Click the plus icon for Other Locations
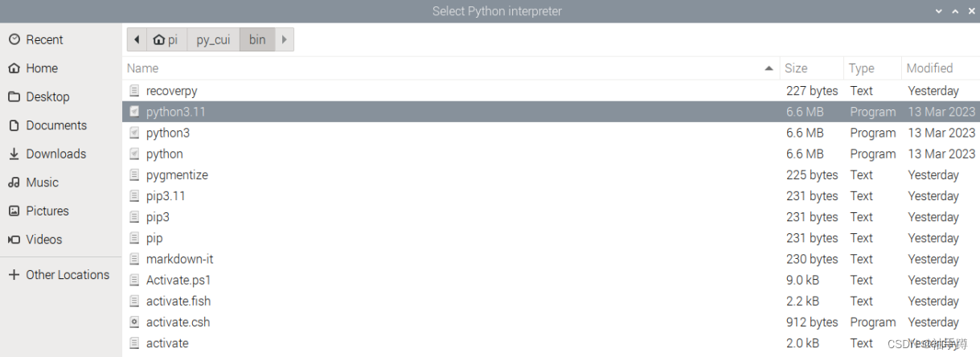 [14, 275]
